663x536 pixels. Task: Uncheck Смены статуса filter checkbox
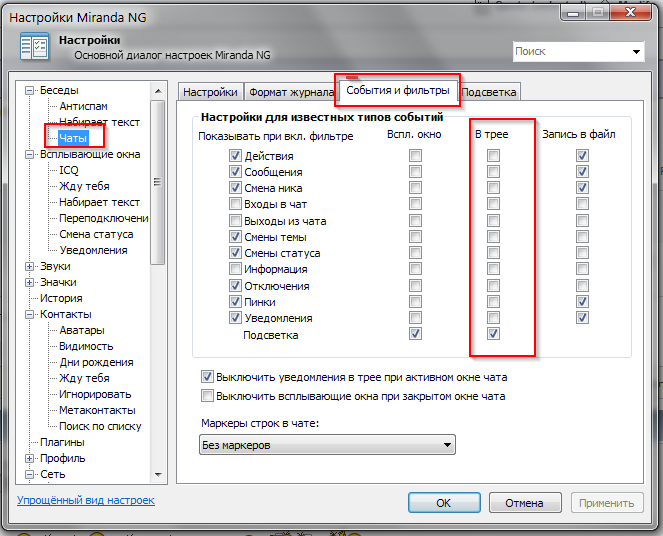click(235, 253)
